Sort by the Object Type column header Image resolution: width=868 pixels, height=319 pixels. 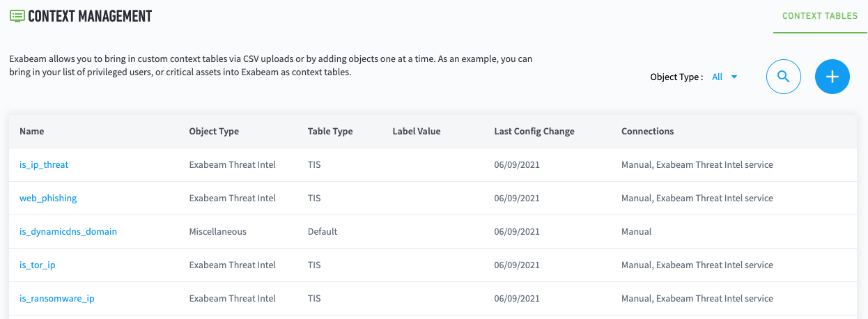214,132
